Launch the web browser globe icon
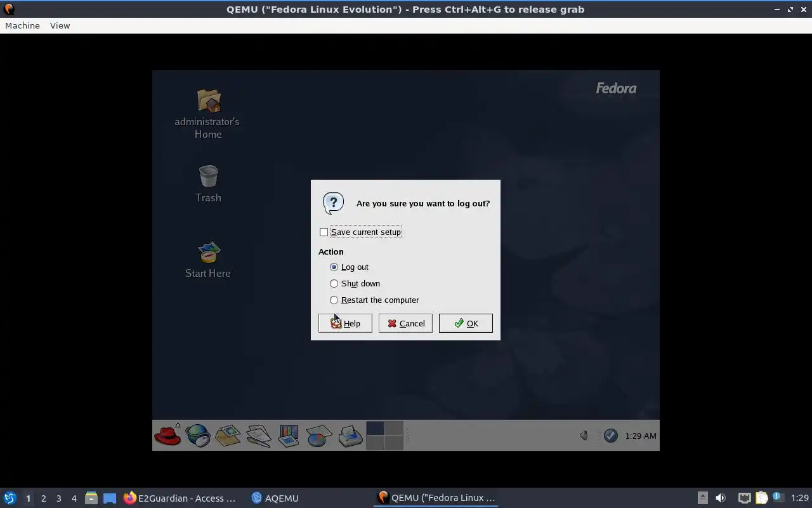 click(198, 436)
